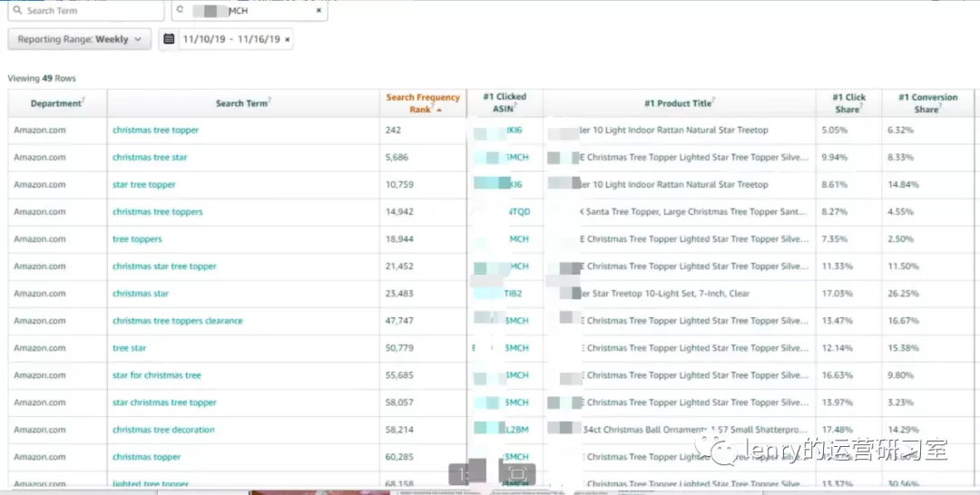Clear the 11/10/19 - 11/16/19 date range
The height and width of the screenshot is (495, 980).
pyautogui.click(x=287, y=39)
